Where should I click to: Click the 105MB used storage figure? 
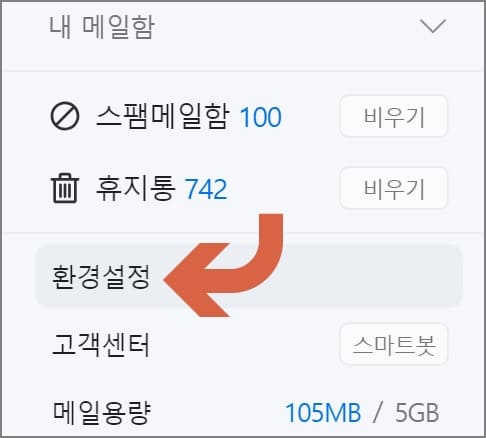pyautogui.click(x=323, y=413)
